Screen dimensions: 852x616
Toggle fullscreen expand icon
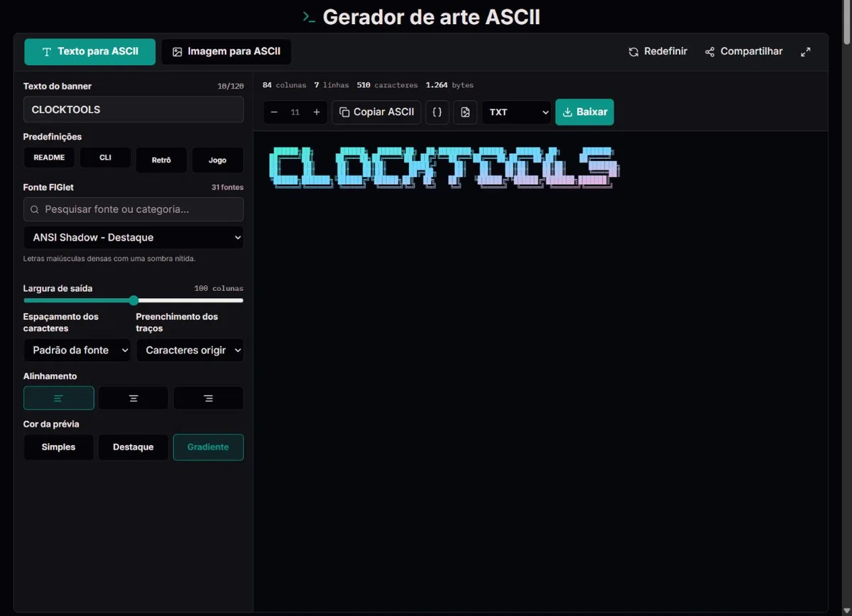pos(806,52)
